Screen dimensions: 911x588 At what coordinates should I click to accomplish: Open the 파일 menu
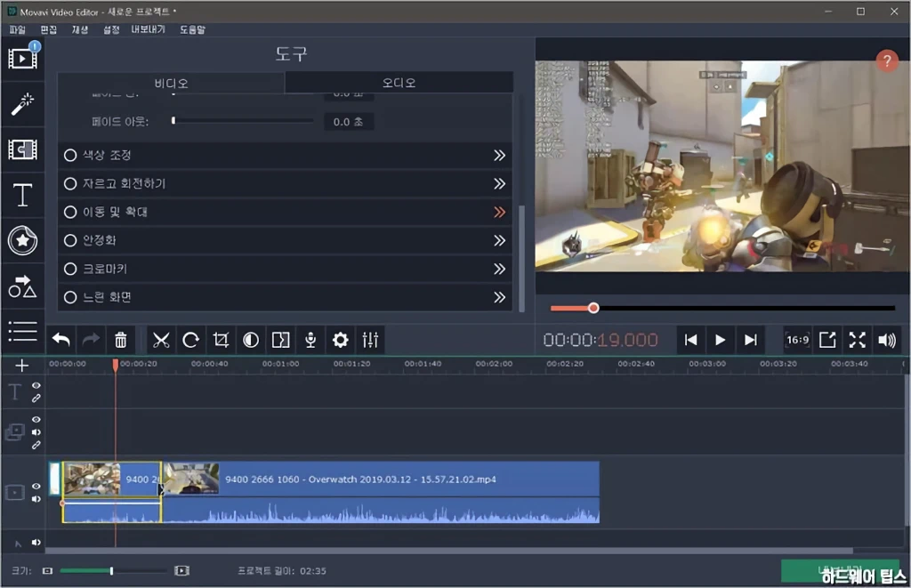click(18, 29)
